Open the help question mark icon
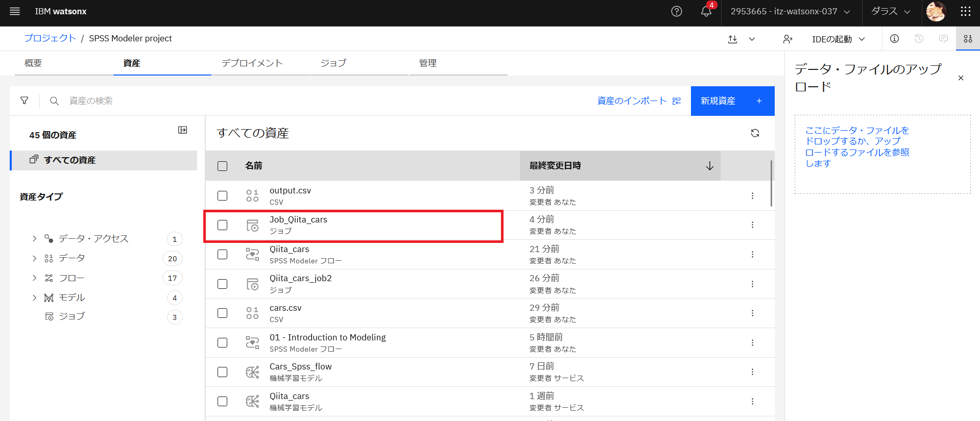The height and width of the screenshot is (421, 980). (x=677, y=11)
